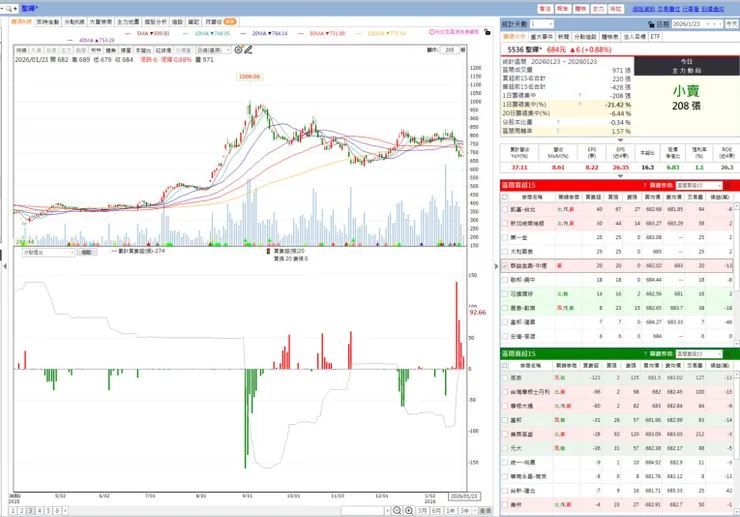Expand the arrow below the chip statistics panel
This screenshot has width=740, height=517.
pos(620,140)
